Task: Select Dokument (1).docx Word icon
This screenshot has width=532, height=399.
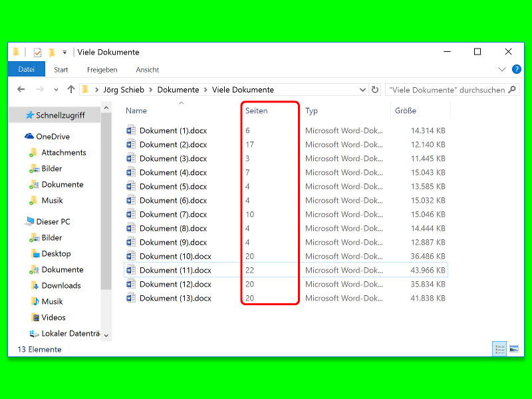Action: click(x=130, y=130)
